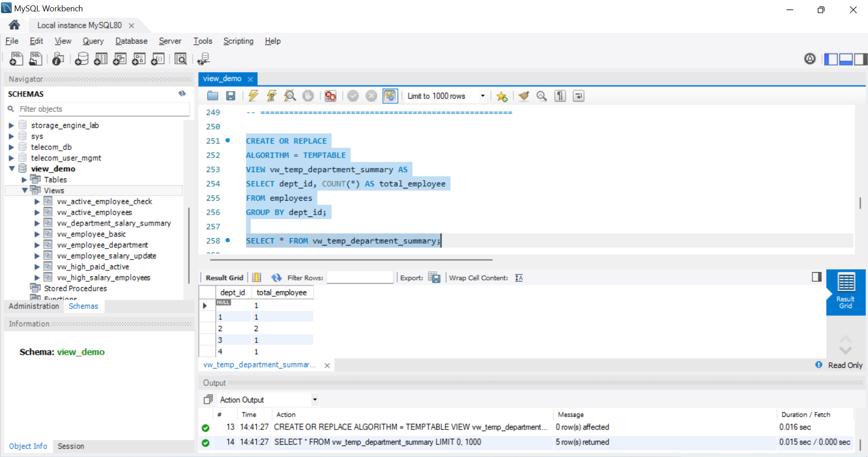Collapse the Views node
868x457 pixels.
tap(24, 191)
